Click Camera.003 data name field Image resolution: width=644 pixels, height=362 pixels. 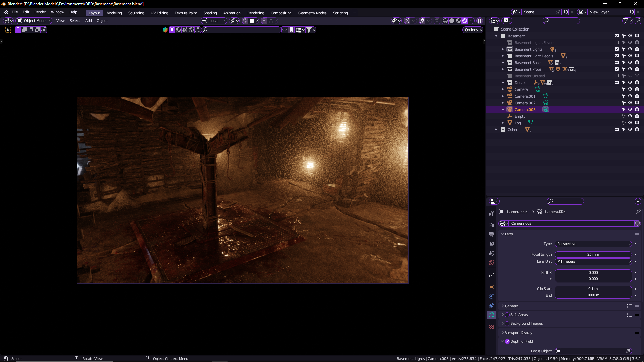pyautogui.click(x=571, y=223)
